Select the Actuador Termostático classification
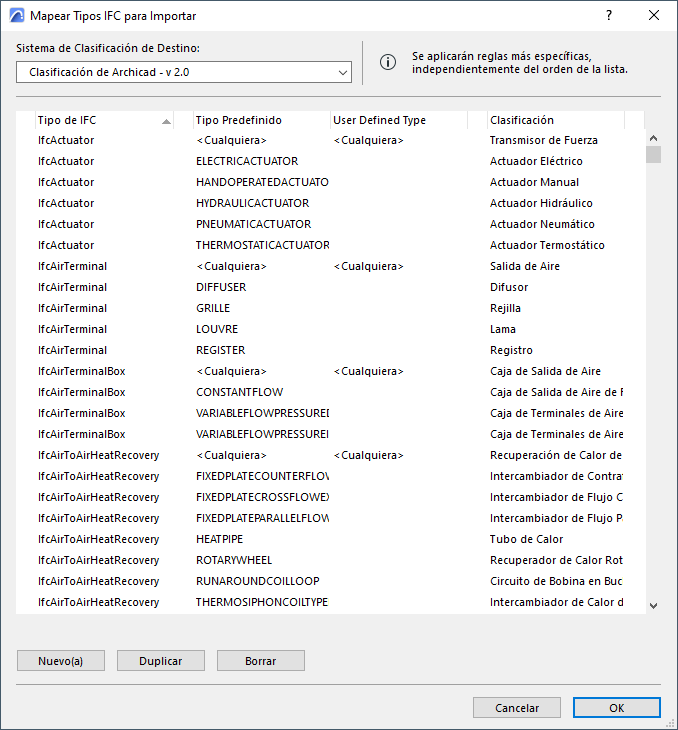Screen dimensions: 678x730 (x=547, y=245)
